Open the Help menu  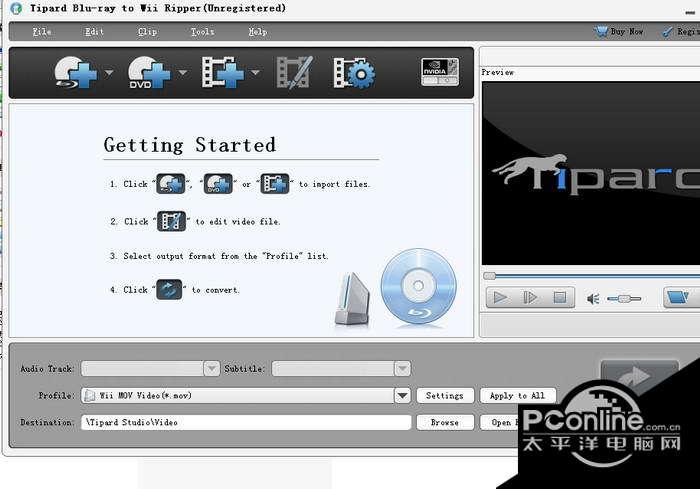(258, 32)
